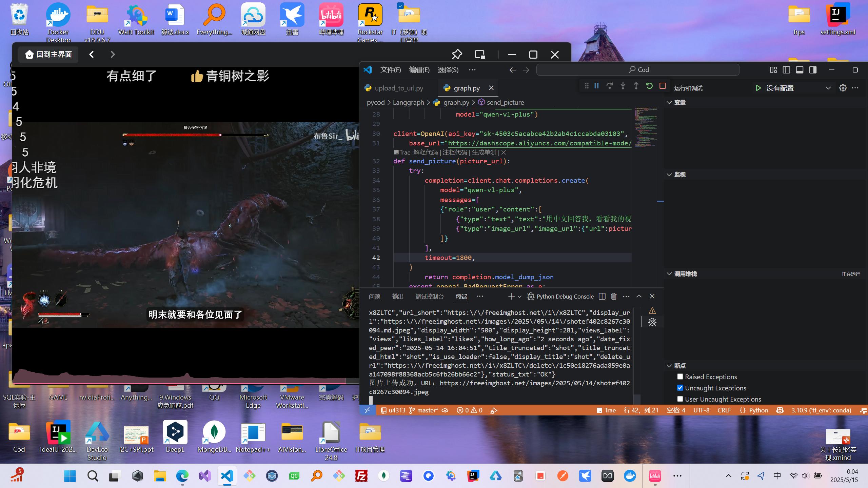Uncheck Uncaught Exceptions breakpoint
This screenshot has width=868, height=488.
680,388
